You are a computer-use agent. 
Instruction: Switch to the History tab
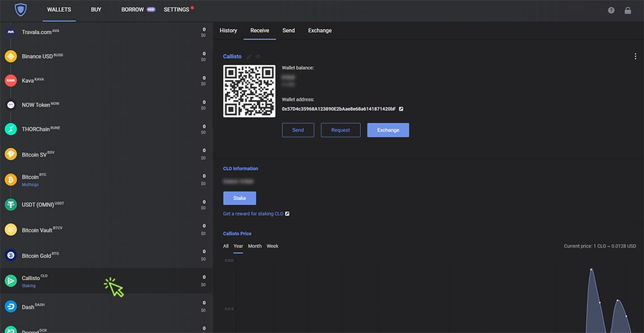click(228, 31)
